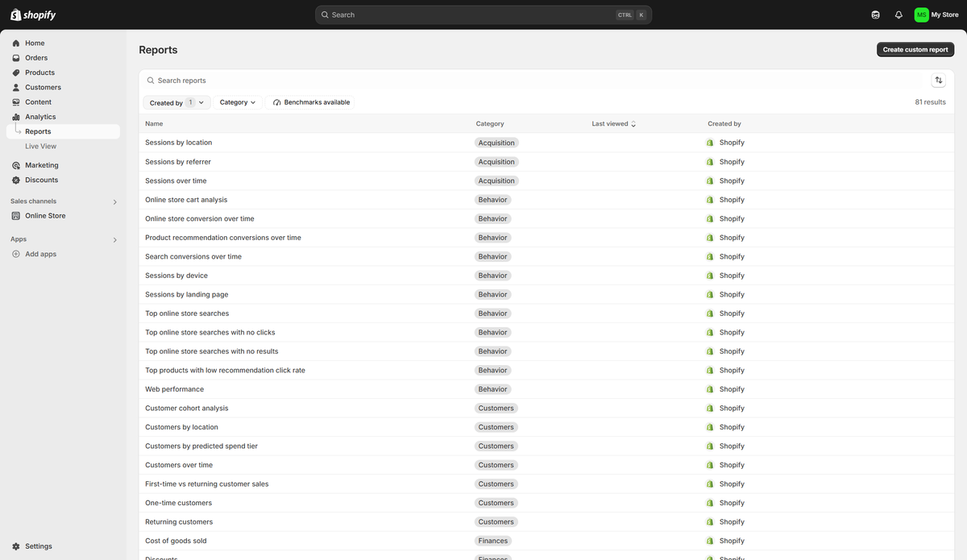The image size is (967, 560).
Task: Open Top online store searches with no results
Action: pos(212,351)
